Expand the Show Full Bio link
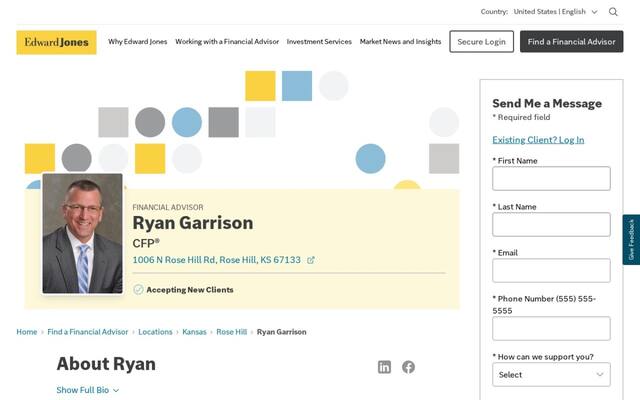The width and height of the screenshot is (640, 400). pos(88,390)
